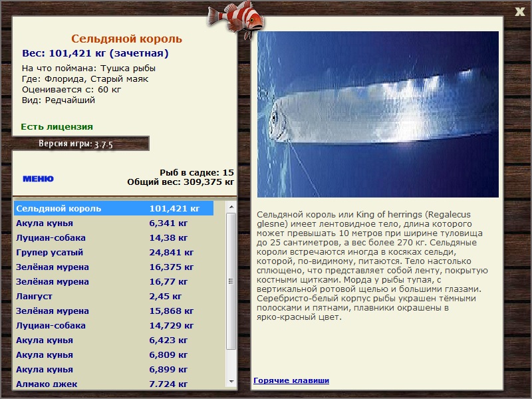Click the Где: Флорида, Старый маяк line
Screen dimensions: 532x399
pyautogui.click(x=85, y=79)
